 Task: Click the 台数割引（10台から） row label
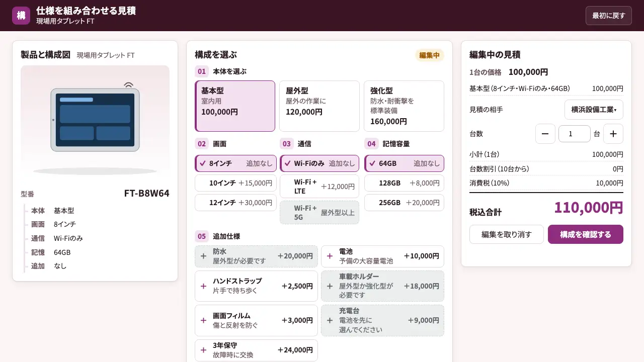pos(499,169)
